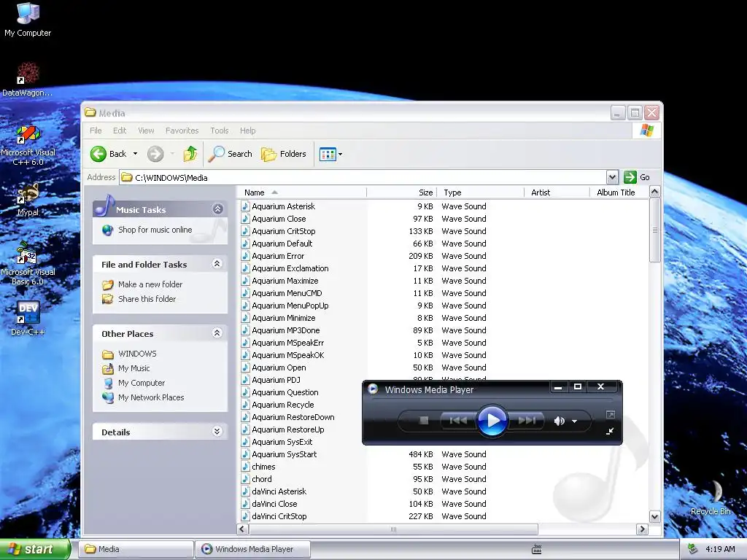Select the Aquarium MP3Done file
Viewport: 747px width, 560px height.
point(286,330)
